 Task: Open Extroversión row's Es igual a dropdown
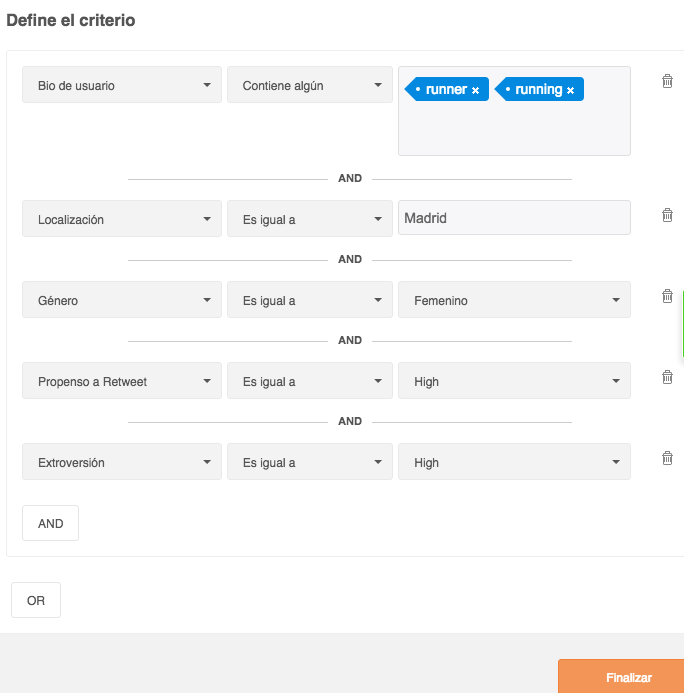[x=310, y=461]
